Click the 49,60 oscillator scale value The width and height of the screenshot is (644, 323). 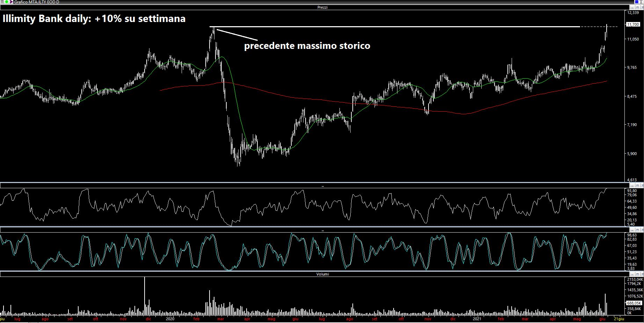tap(632, 207)
